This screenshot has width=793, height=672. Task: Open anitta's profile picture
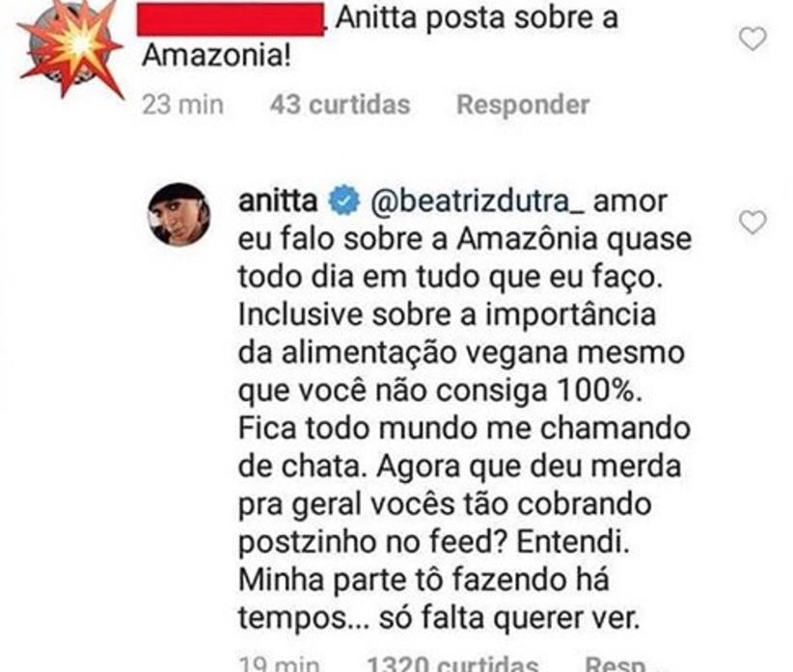179,214
